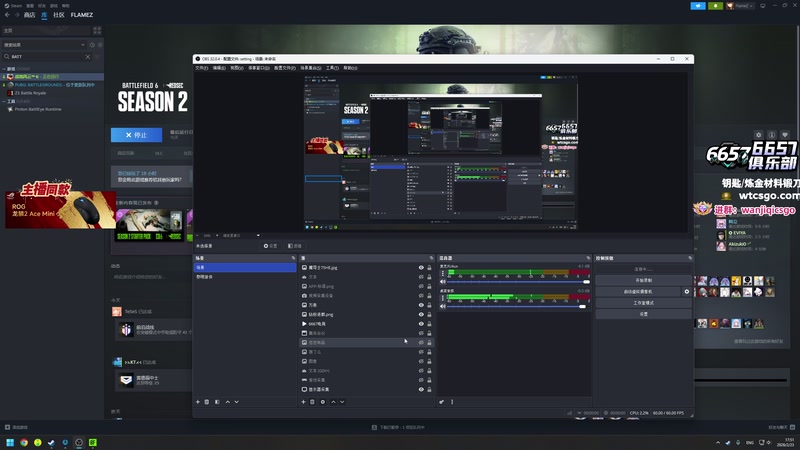Open Steam from the Windows taskbar
This screenshot has width=800, height=450.
point(51,442)
